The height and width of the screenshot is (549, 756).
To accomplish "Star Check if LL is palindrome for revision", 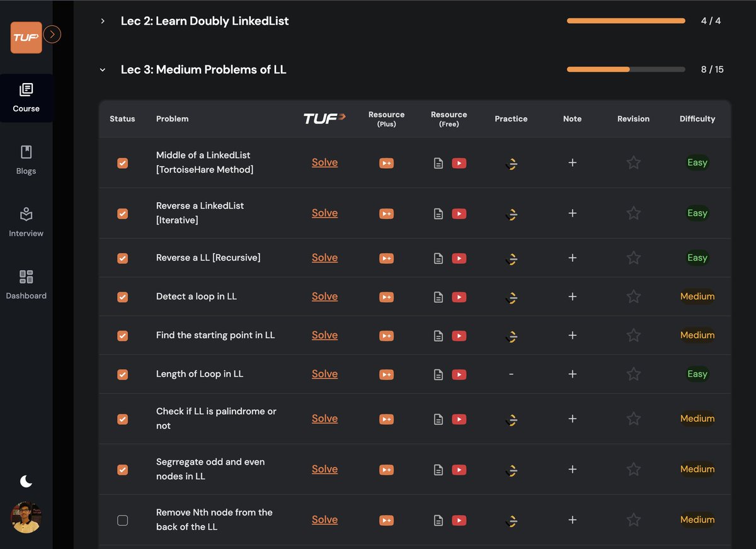I will pos(634,419).
